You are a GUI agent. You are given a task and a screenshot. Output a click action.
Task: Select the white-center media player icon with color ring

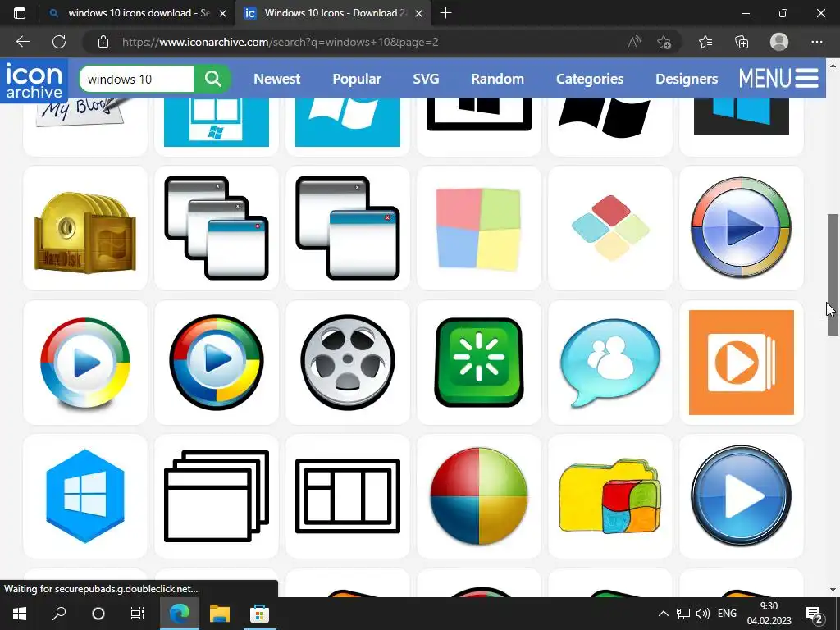[x=85, y=363]
